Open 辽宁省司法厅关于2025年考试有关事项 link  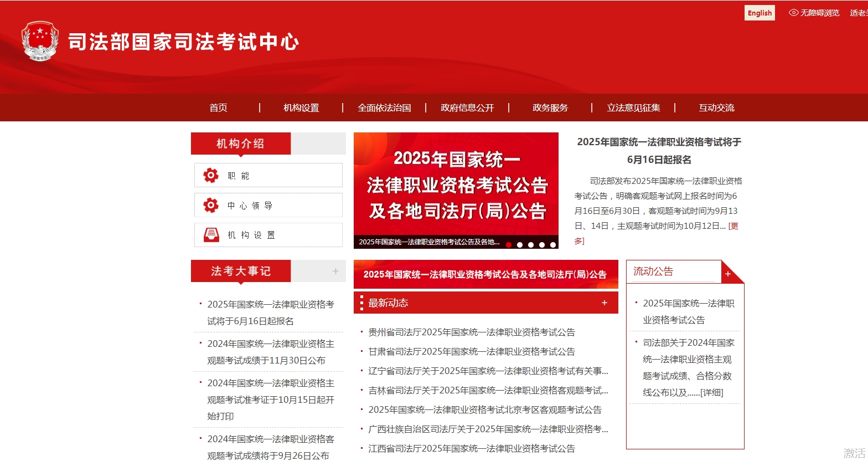point(488,371)
